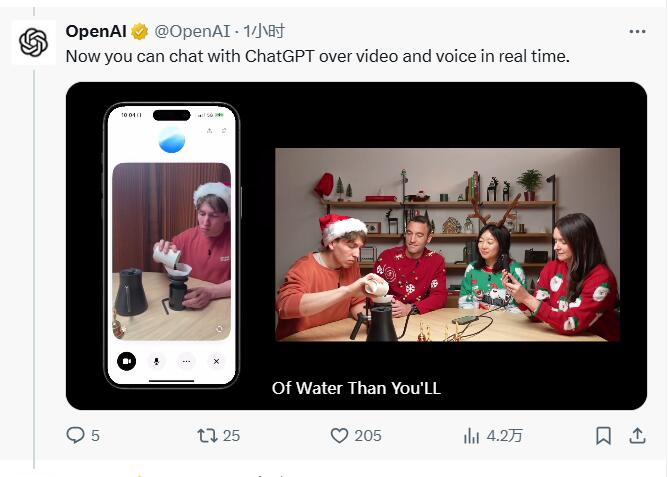Click the flip camera icon in phone video
Viewport: 668px width, 477px height.
[219, 327]
